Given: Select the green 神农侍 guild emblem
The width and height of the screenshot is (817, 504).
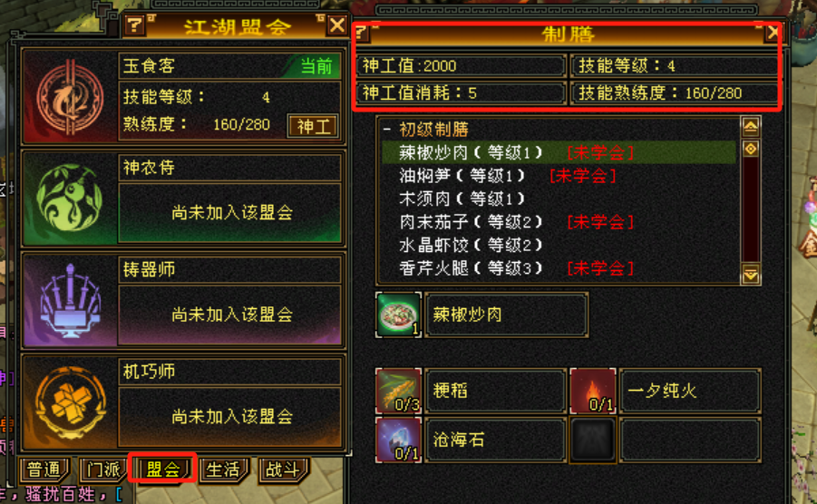Looking at the screenshot, I should tap(70, 199).
